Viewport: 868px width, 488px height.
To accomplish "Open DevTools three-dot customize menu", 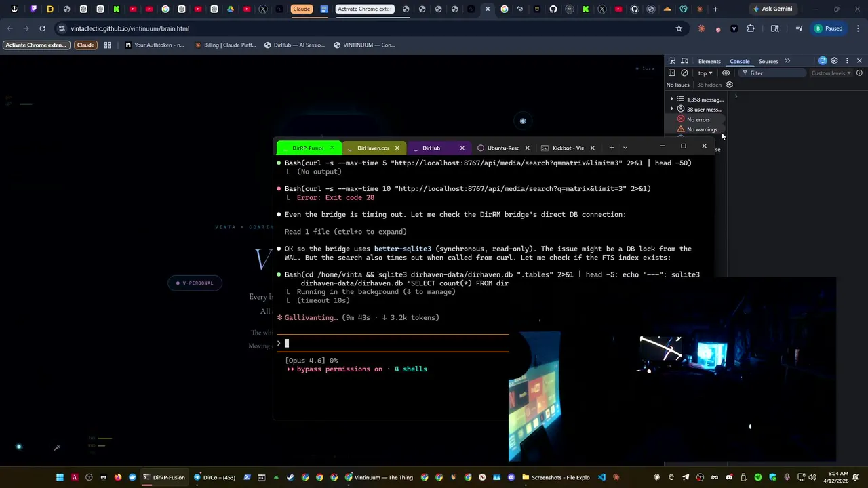I will (x=847, y=61).
